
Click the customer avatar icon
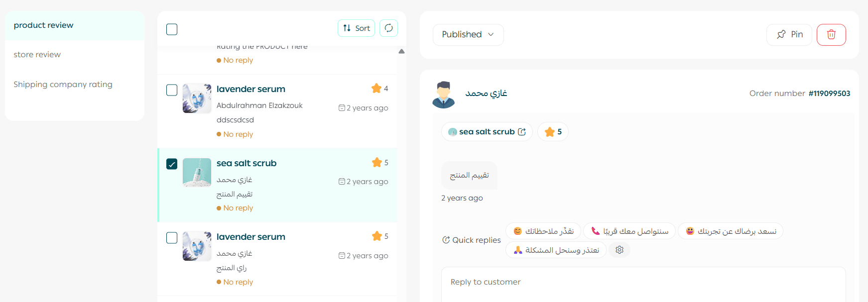pyautogui.click(x=443, y=95)
